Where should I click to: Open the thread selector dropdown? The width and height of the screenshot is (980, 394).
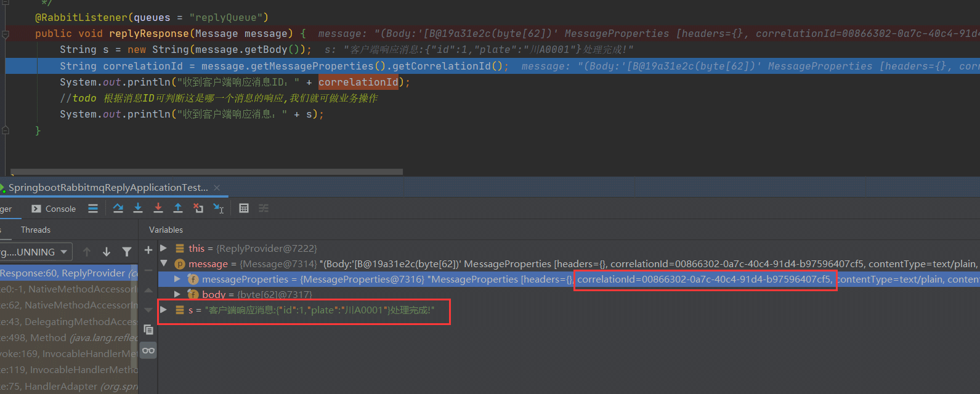(x=36, y=252)
